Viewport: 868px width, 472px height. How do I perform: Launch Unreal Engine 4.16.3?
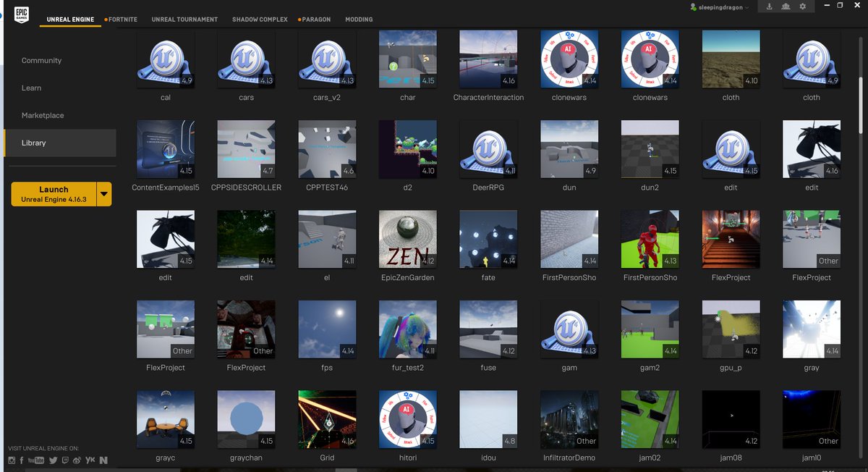54,194
